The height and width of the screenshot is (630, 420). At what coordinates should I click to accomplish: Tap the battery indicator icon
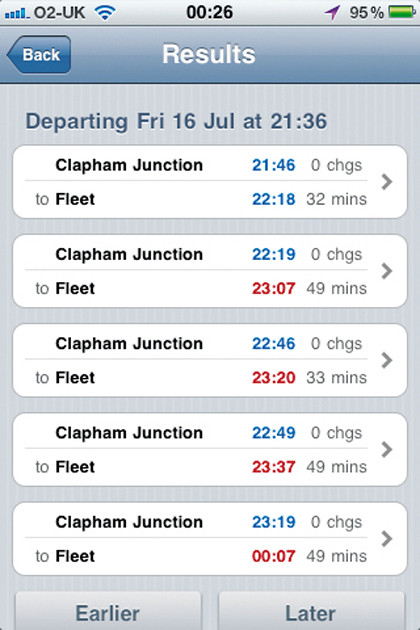(x=402, y=12)
